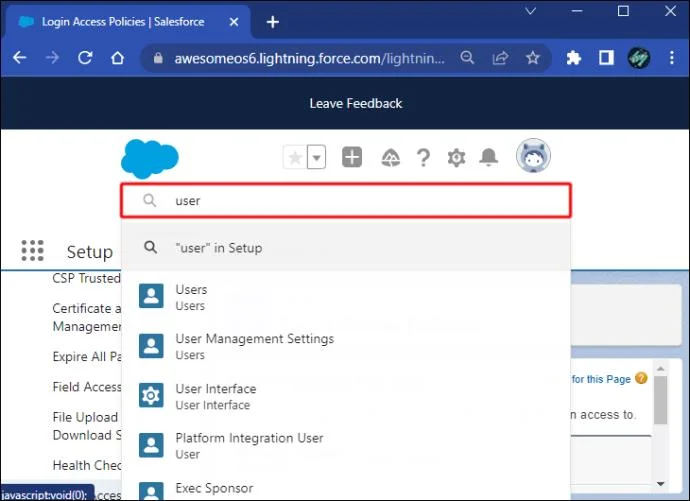The height and width of the screenshot is (501, 690).
Task: Open the Setup gear menu
Action: click(456, 157)
